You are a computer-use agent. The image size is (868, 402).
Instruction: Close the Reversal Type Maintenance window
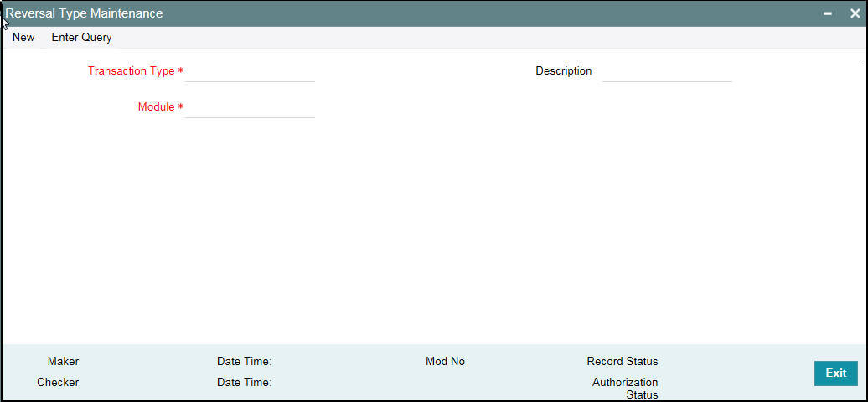coord(855,14)
